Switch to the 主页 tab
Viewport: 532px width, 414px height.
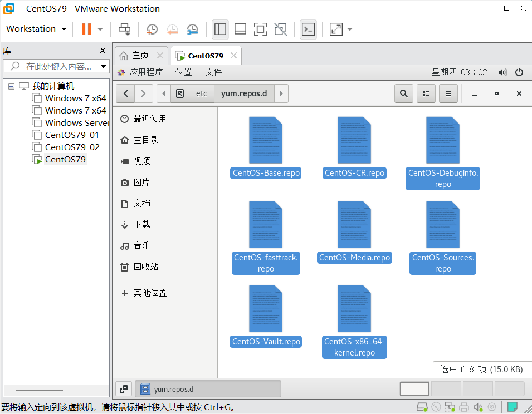click(140, 55)
